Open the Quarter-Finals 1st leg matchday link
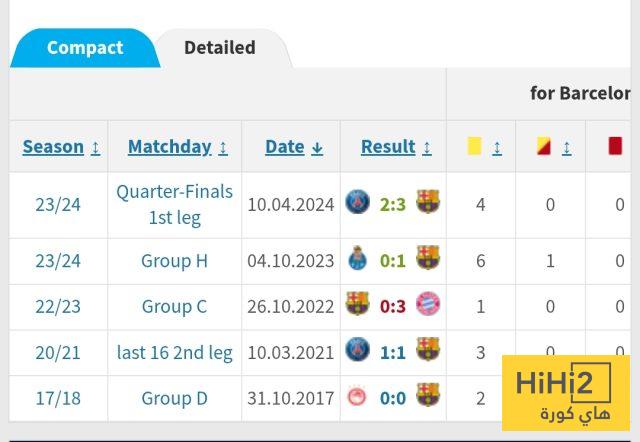Image resolution: width=640 pixels, height=442 pixels. coord(174,204)
